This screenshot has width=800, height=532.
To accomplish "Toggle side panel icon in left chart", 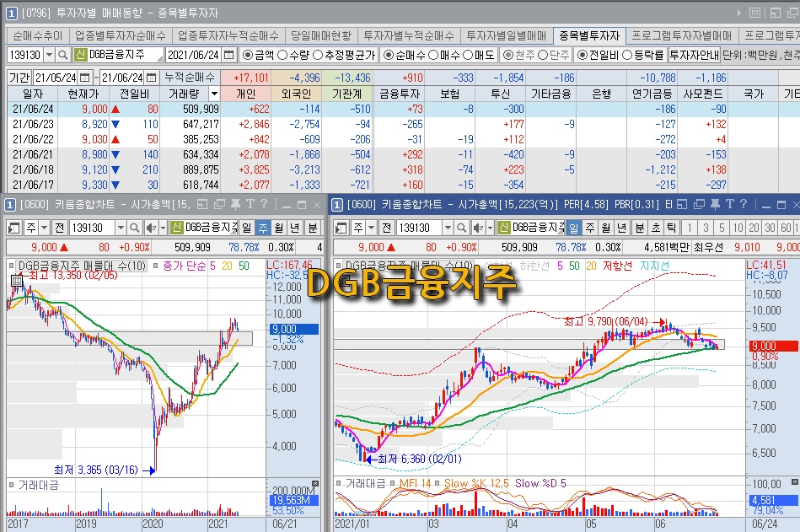I will [14, 228].
